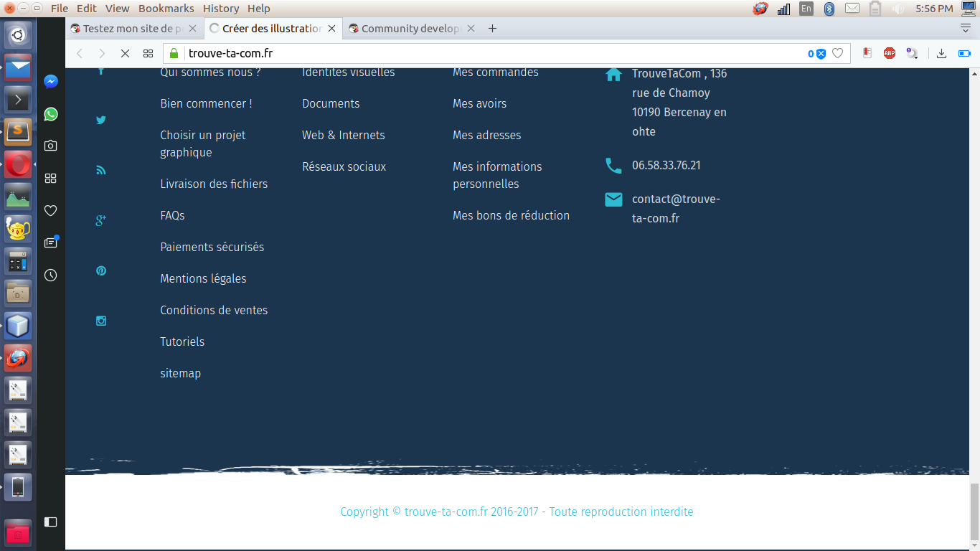
Task: Open the Mes avoirs link
Action: pyautogui.click(x=480, y=103)
